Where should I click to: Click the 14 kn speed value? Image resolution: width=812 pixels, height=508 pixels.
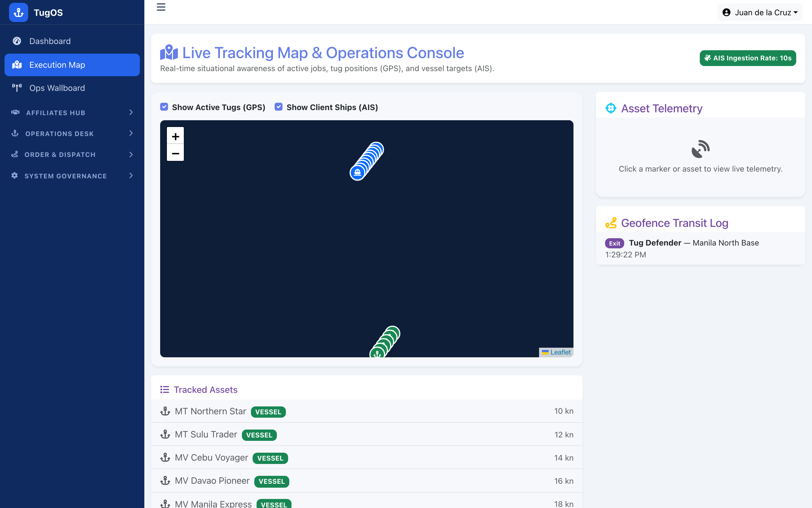[x=564, y=457]
